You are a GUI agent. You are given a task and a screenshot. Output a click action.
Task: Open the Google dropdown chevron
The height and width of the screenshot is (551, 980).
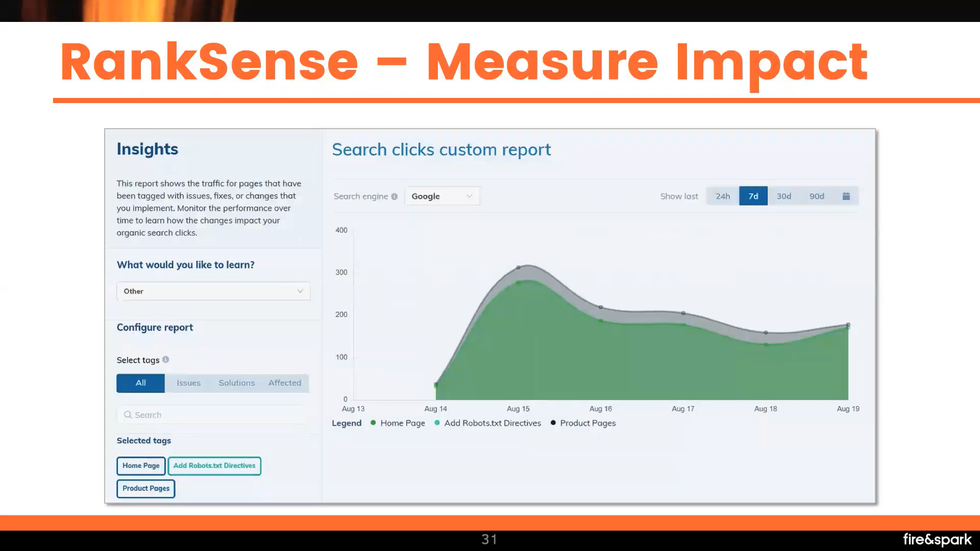pyautogui.click(x=469, y=196)
